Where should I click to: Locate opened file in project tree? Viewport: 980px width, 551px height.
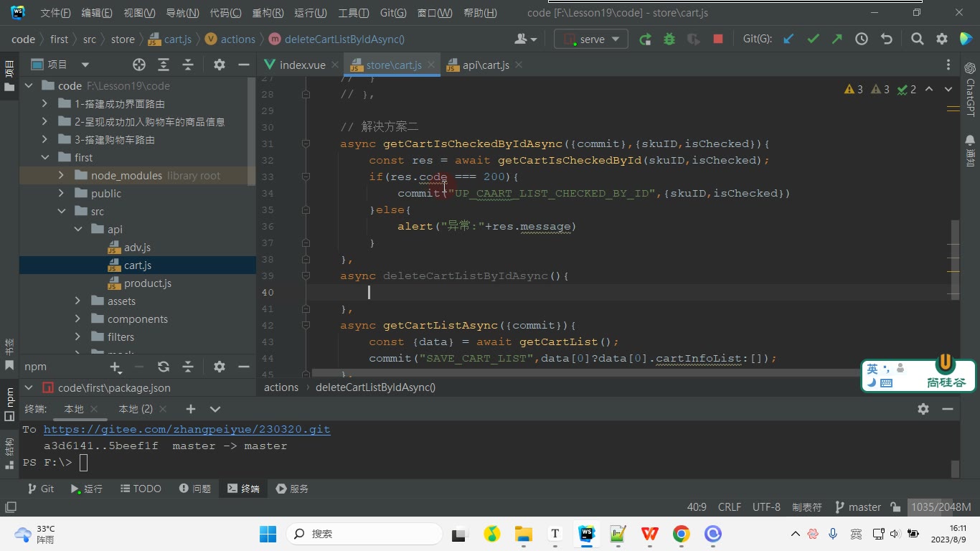[x=139, y=65]
